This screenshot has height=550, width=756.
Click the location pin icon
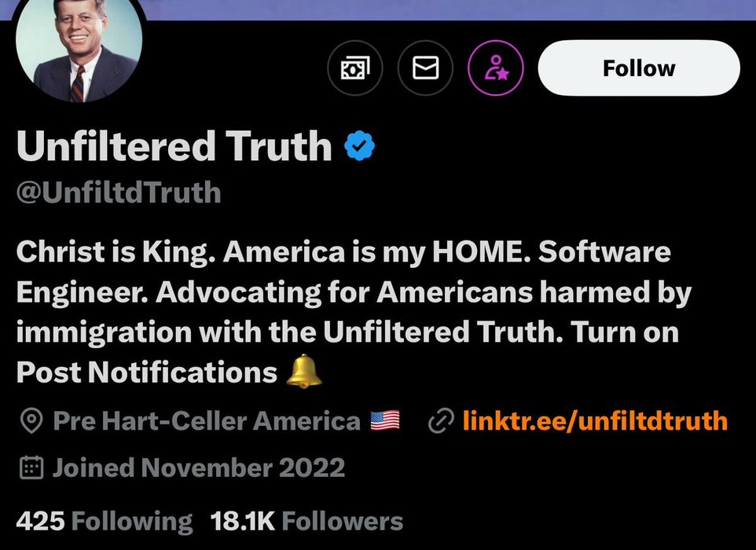[30, 422]
